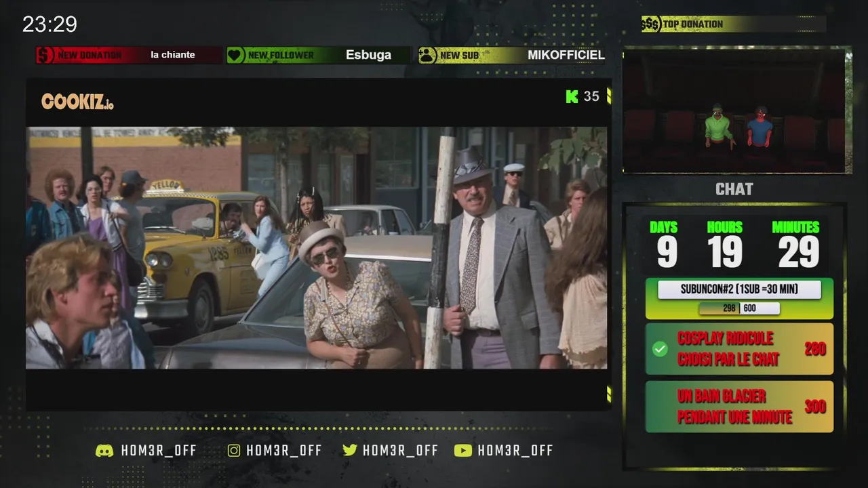
Task: Click the YouTube icon in the footer
Action: tap(463, 451)
